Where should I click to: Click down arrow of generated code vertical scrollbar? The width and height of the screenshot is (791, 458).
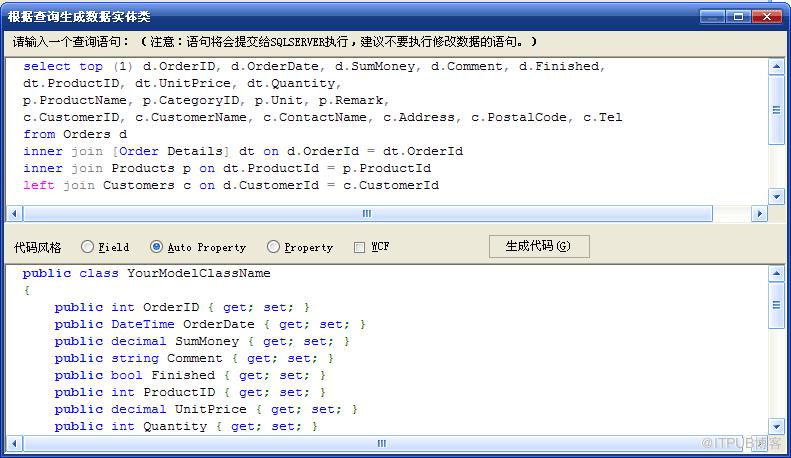(776, 426)
